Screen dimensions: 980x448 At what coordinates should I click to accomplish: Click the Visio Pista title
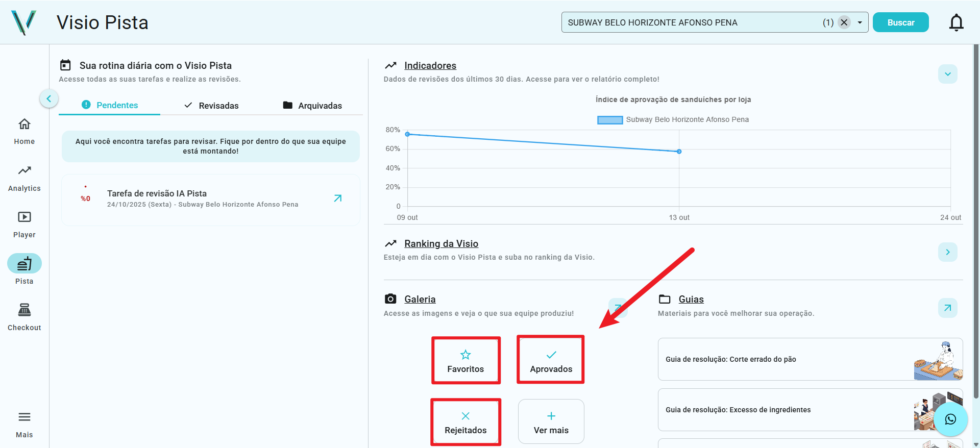[x=103, y=22]
